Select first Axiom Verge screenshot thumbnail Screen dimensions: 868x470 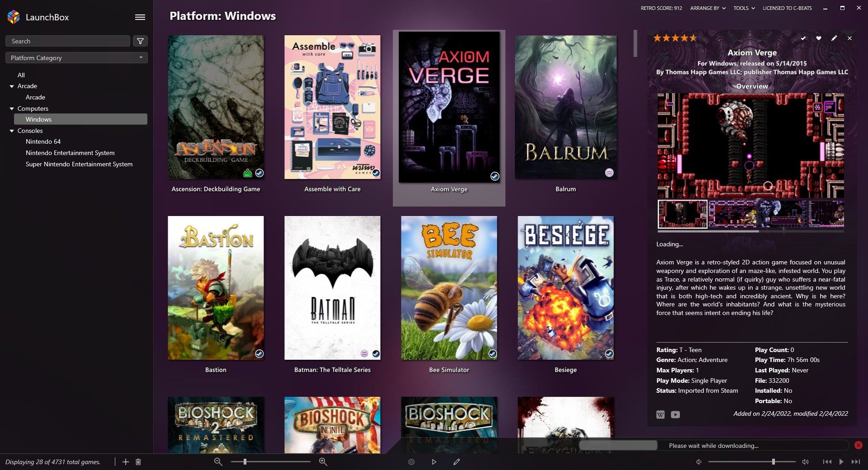coord(682,214)
